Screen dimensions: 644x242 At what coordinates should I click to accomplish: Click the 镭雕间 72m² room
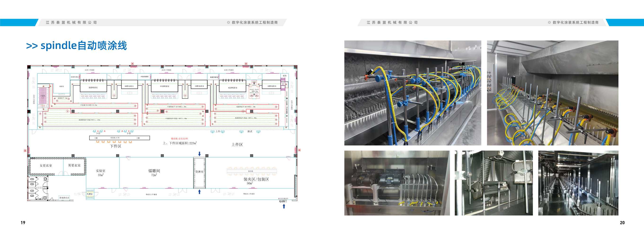(154, 172)
